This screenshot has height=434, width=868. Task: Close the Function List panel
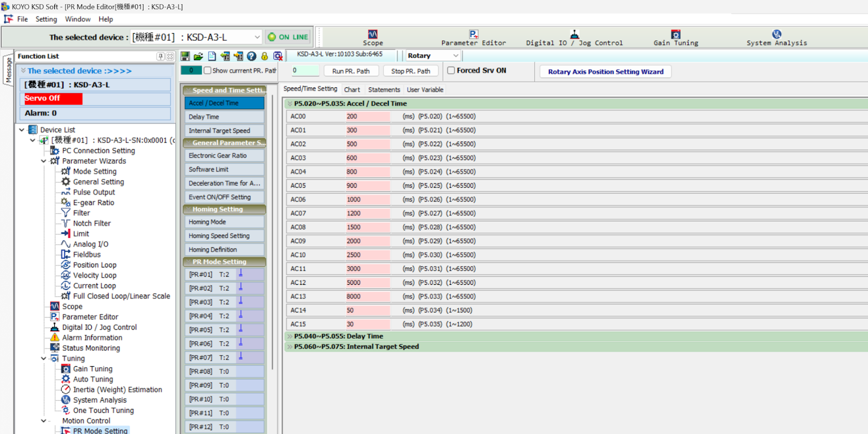click(170, 56)
